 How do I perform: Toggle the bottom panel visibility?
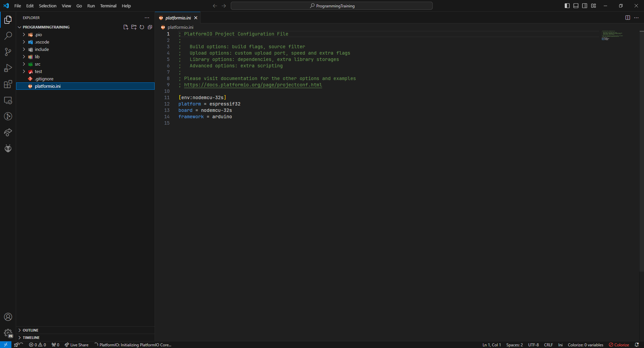576,6
